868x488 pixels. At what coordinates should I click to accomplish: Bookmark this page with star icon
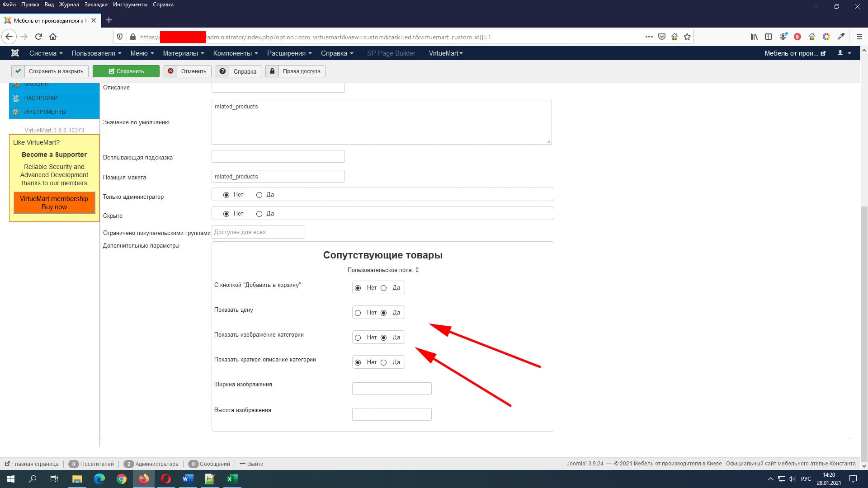point(687,37)
